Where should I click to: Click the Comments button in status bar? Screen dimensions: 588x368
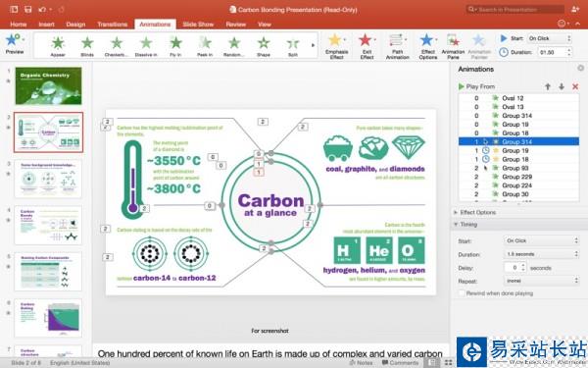pos(400,363)
